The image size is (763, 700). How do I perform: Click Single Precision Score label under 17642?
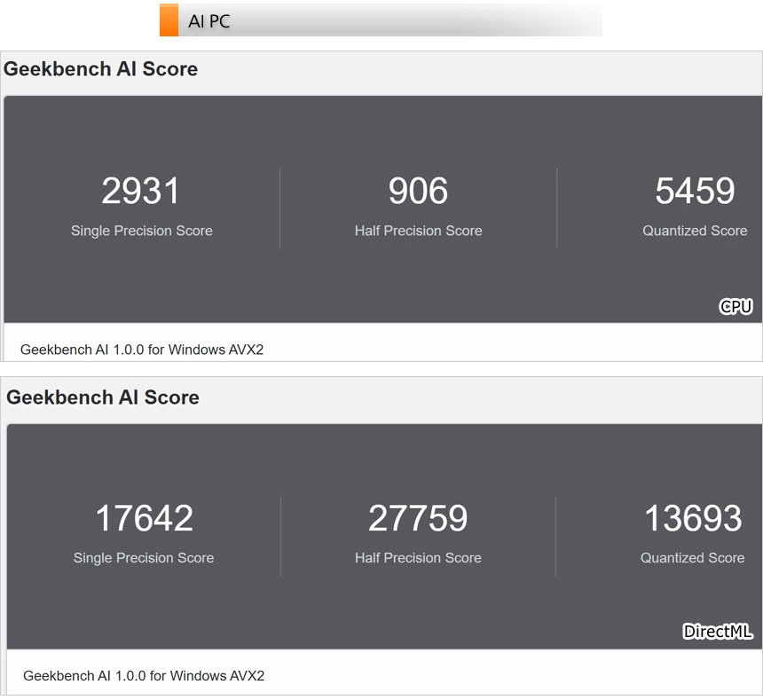click(x=144, y=558)
